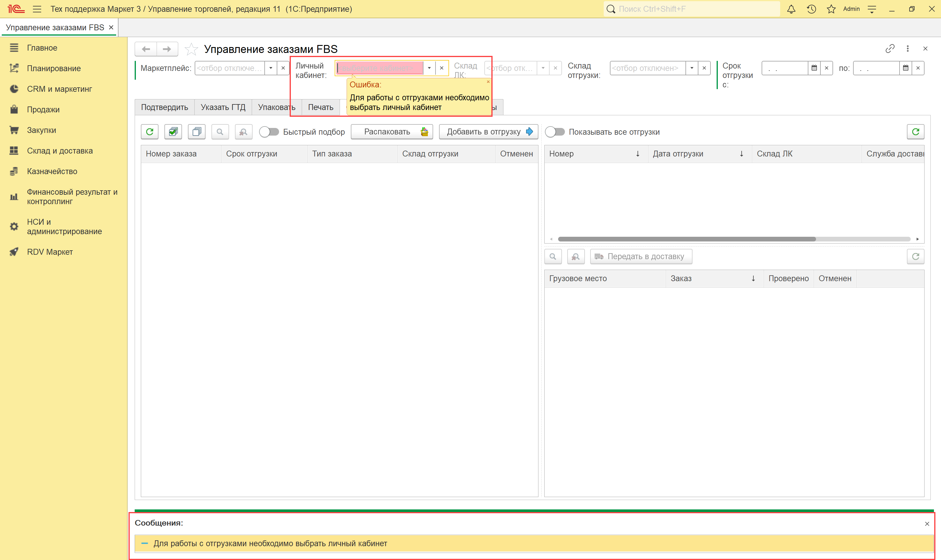Close the Сообщения messages panel
941x560 pixels.
click(927, 524)
